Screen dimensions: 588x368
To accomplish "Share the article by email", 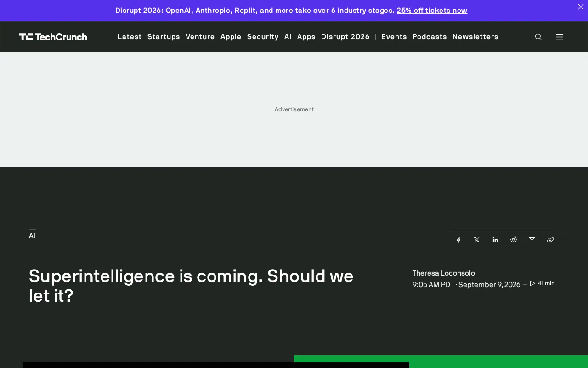I will 532,240.
